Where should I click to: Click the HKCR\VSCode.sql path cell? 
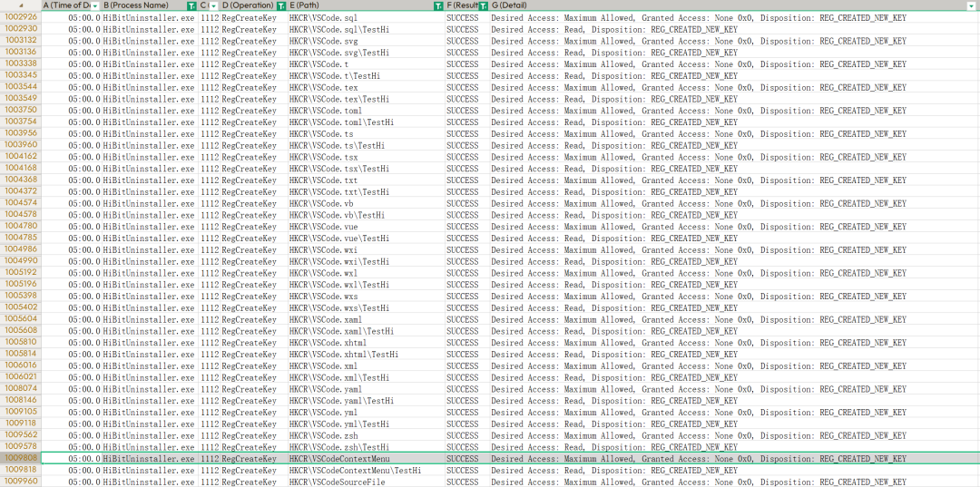tap(367, 17)
